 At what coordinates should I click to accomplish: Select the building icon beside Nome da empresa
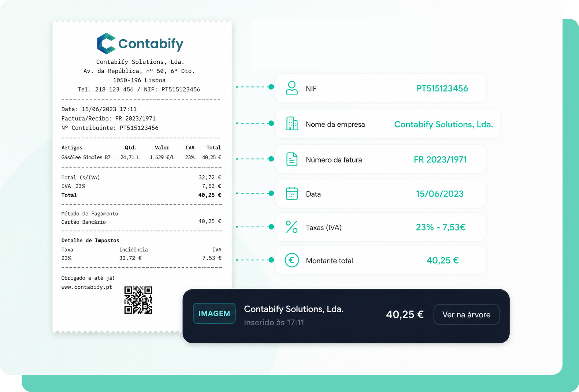(x=292, y=124)
